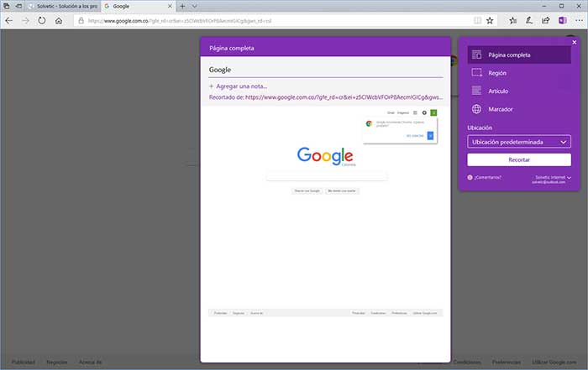Screen dimensions: 588x370
Task: Open the Recortado de source URL link
Action: click(x=344, y=97)
